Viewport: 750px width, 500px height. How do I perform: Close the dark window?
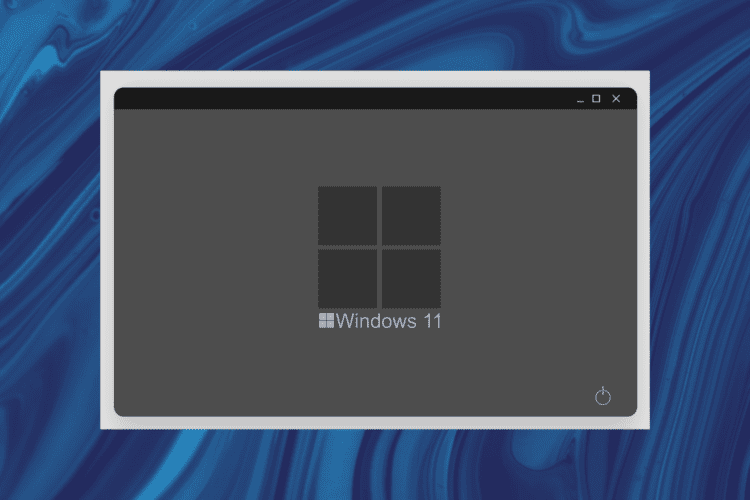616,99
